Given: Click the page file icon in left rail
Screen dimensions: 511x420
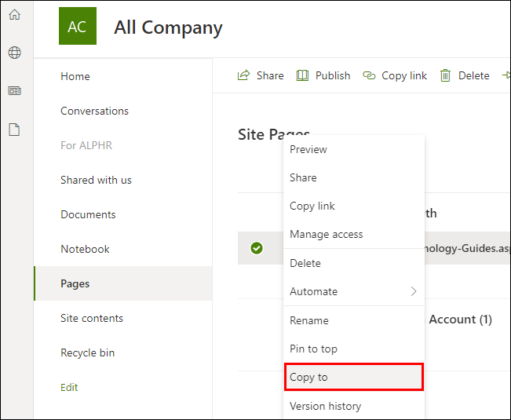Looking at the screenshot, I should 14,130.
